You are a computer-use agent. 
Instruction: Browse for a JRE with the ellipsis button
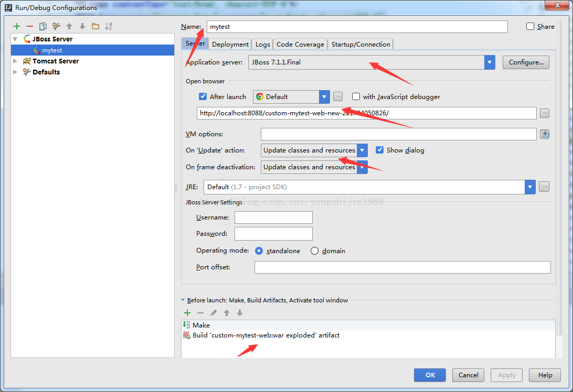[x=544, y=187]
